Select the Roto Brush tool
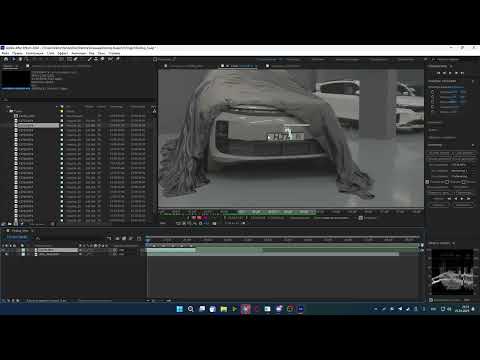 [x=110, y=59]
